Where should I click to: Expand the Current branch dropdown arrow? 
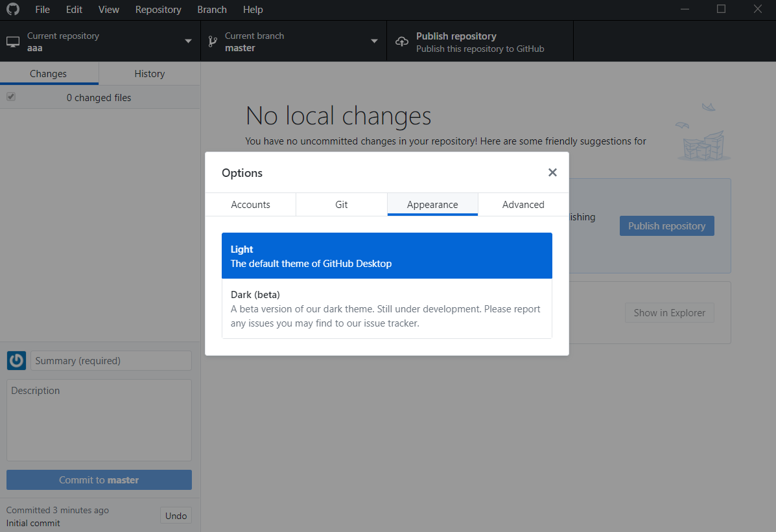[374, 41]
